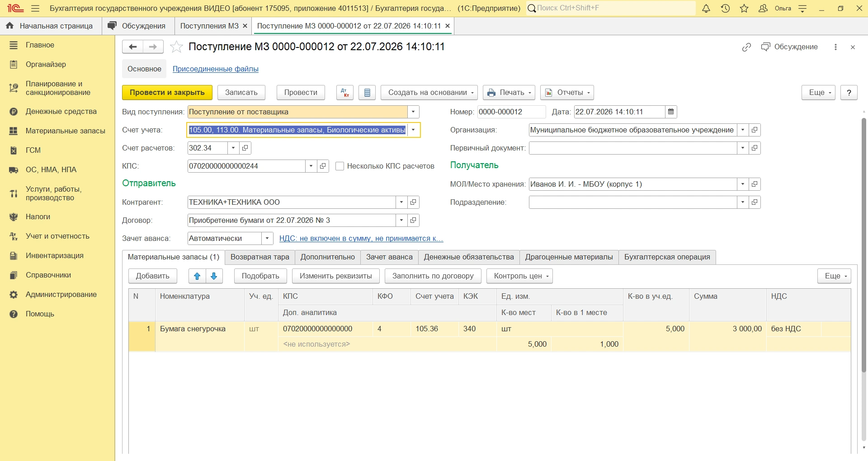This screenshot has height=461, width=868.
Task: Switch to Драгоценные материалы tab
Action: click(569, 257)
